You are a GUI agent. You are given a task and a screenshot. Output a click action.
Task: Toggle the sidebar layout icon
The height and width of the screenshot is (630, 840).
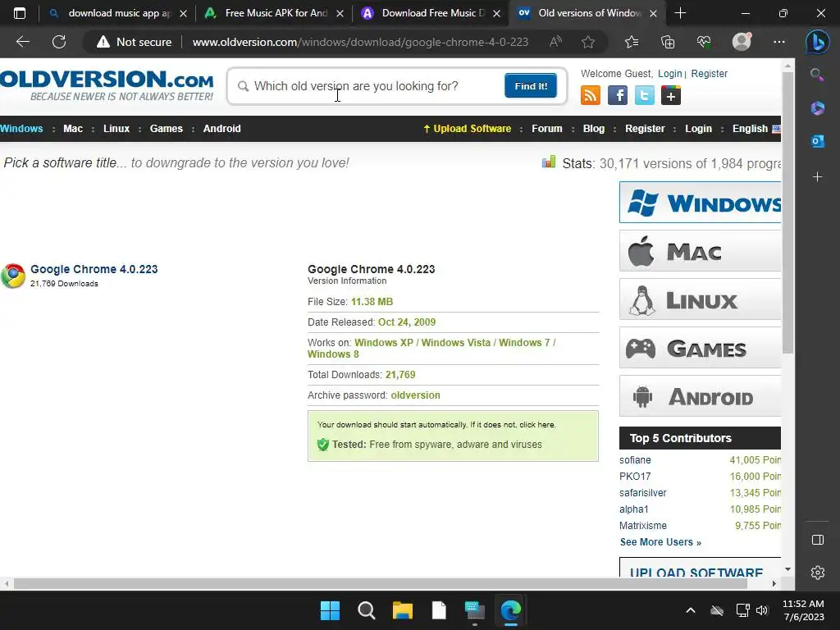[x=818, y=540]
